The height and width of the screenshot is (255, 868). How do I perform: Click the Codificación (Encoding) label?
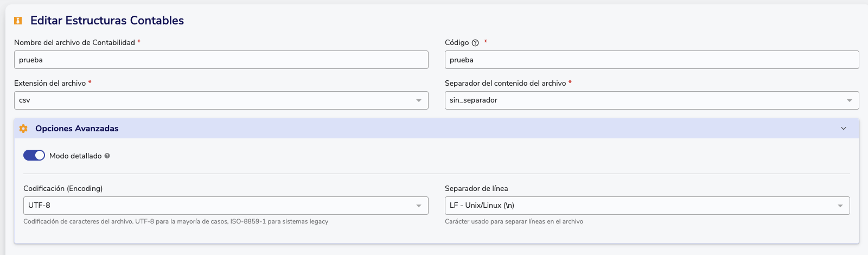point(63,188)
